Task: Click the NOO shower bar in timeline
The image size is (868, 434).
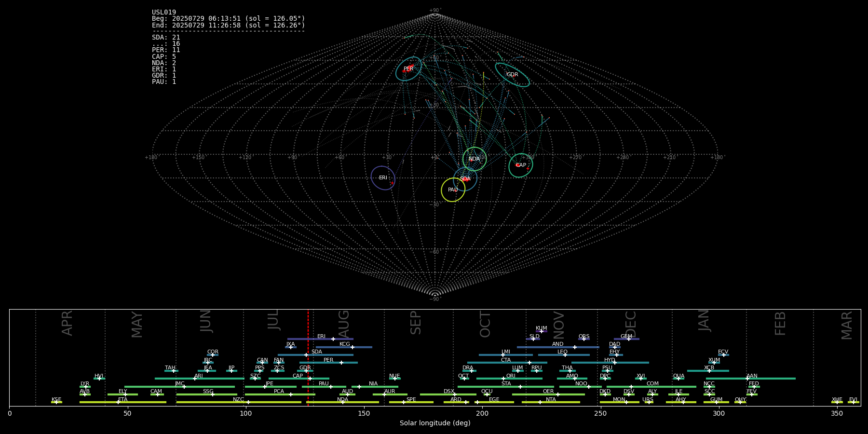Action: tap(581, 387)
